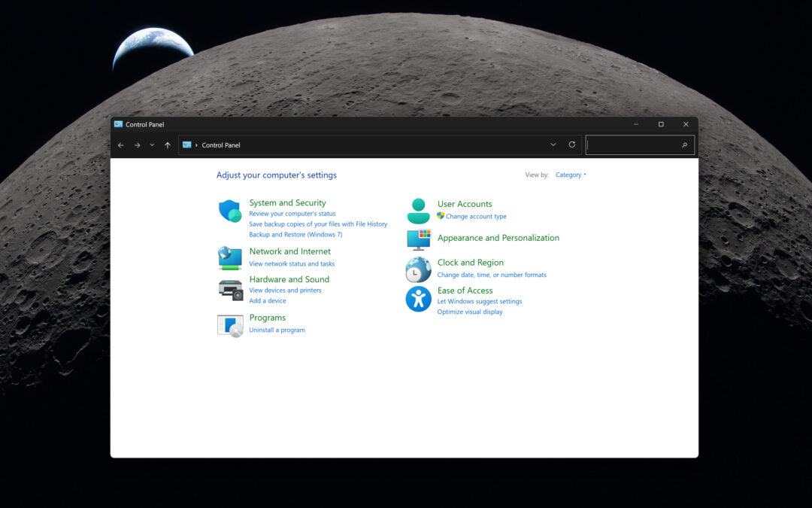Open the View by Category dropdown
This screenshot has width=812, height=508.
[571, 175]
